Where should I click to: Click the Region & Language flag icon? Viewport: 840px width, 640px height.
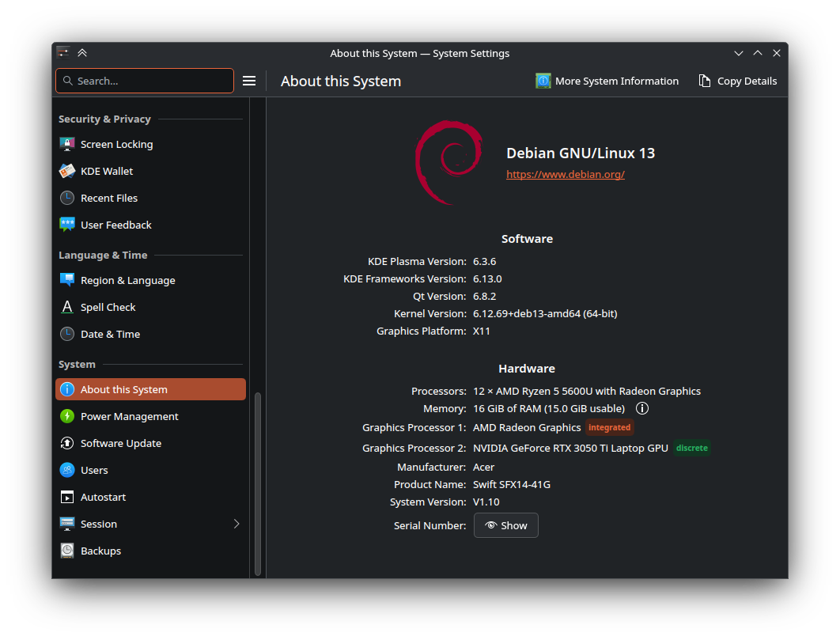67,280
